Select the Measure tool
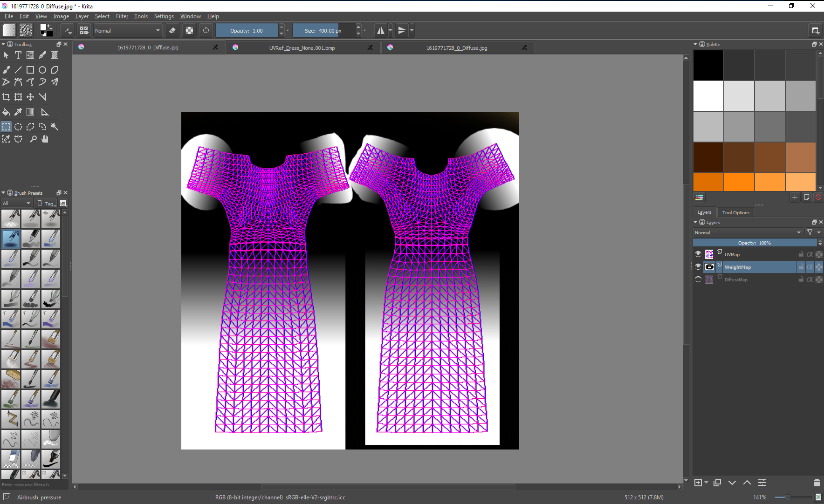The image size is (824, 504). [x=45, y=112]
